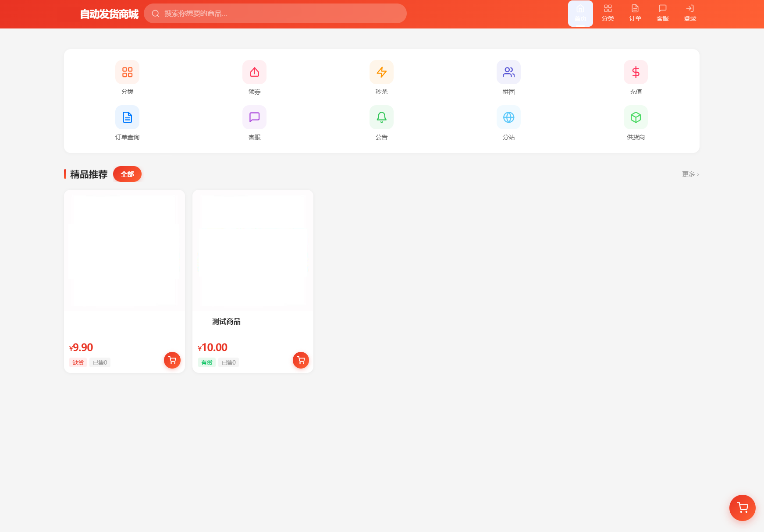Click the product search input field

[281, 14]
